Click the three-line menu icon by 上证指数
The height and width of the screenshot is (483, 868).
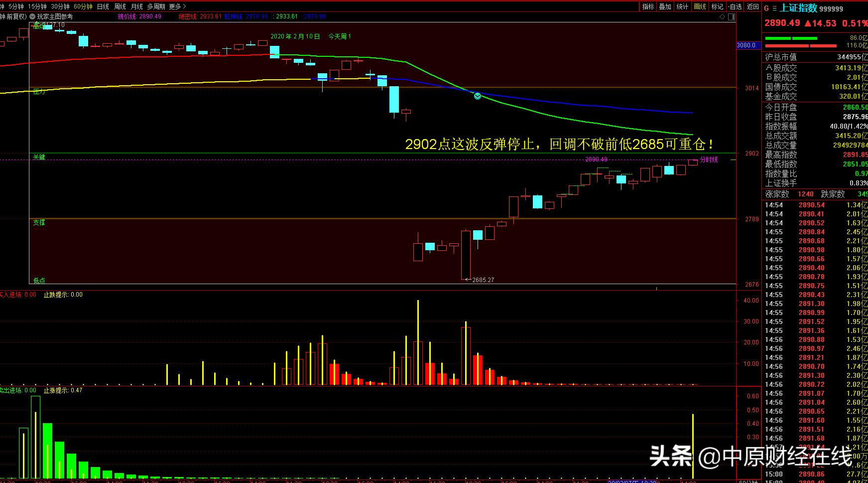click(774, 8)
